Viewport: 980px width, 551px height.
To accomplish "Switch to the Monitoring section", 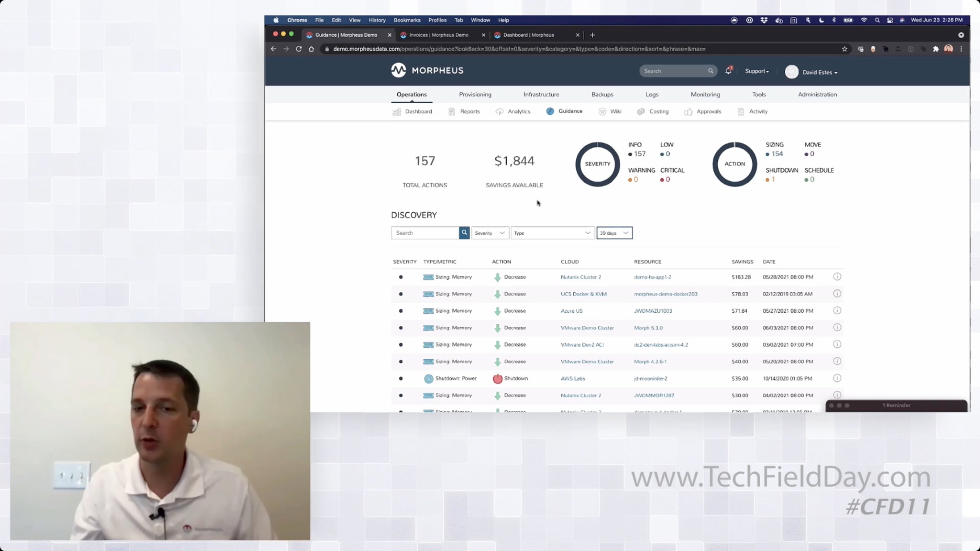I will tap(706, 94).
